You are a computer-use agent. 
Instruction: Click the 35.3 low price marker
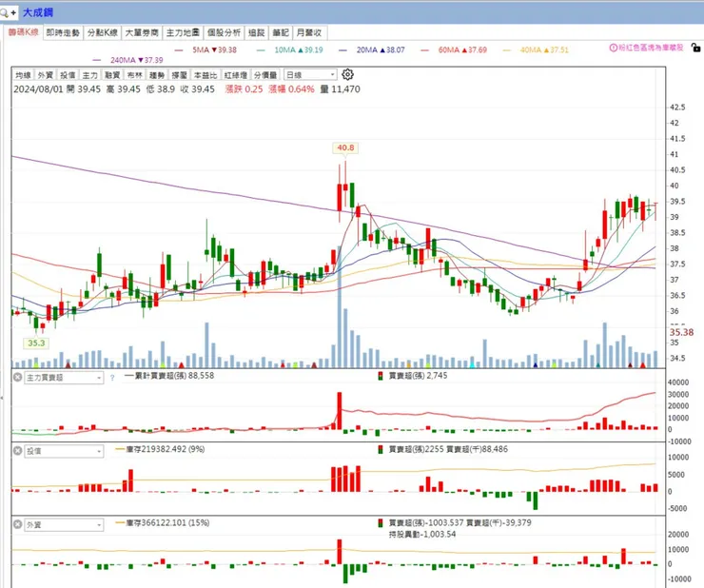click(36, 343)
